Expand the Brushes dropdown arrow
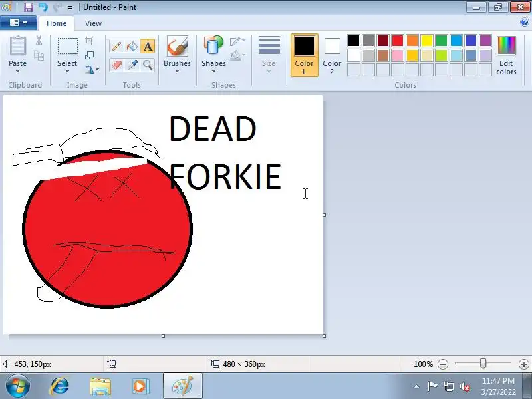The height and width of the screenshot is (399, 532). click(177, 72)
